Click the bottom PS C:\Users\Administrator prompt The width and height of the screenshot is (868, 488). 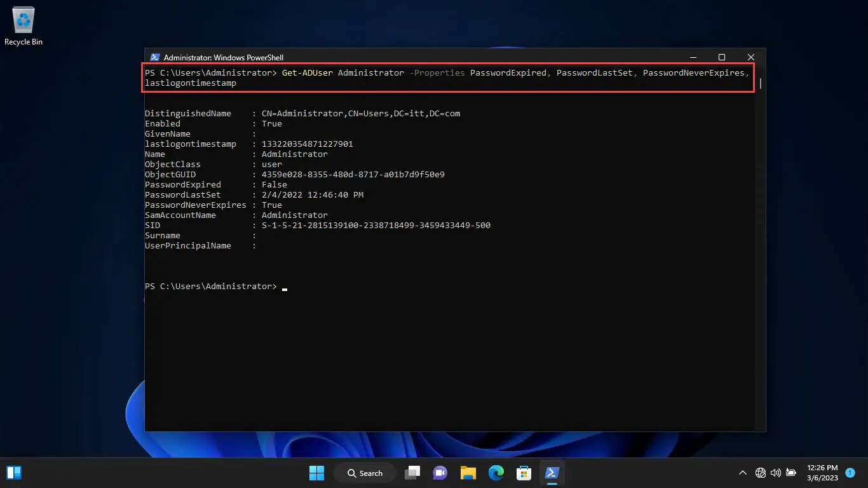click(x=211, y=287)
